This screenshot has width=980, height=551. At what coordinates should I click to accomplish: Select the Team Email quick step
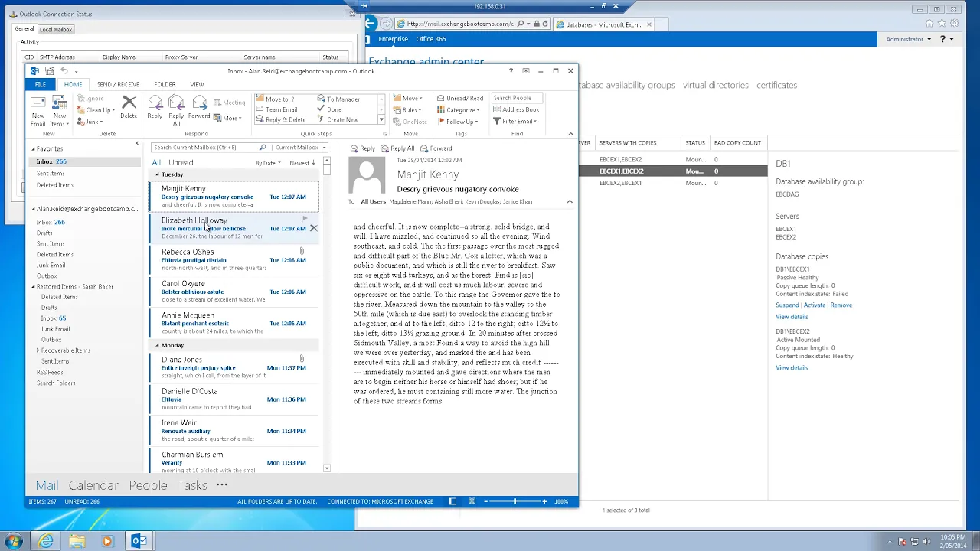[276, 109]
